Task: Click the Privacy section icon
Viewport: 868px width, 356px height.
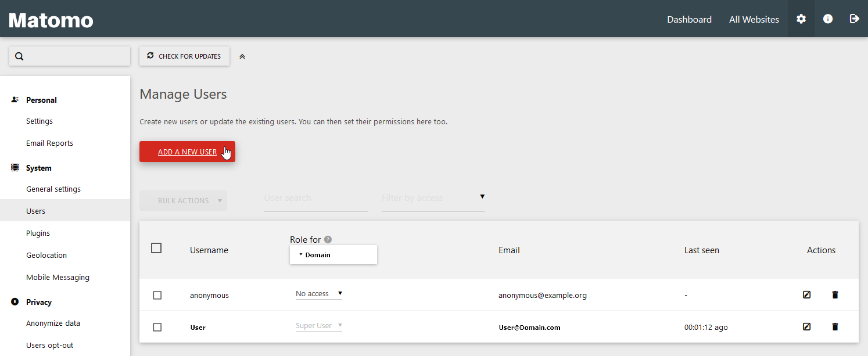Action: pos(15,302)
